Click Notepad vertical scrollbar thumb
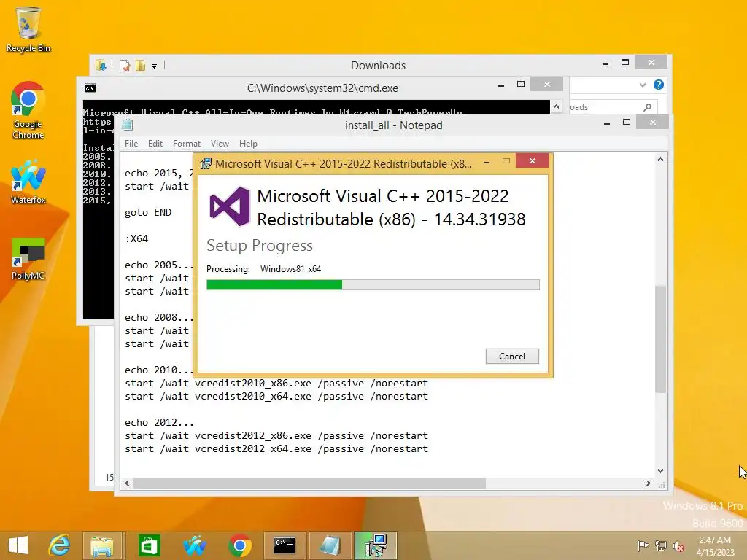The height and width of the screenshot is (560, 747). click(660, 339)
